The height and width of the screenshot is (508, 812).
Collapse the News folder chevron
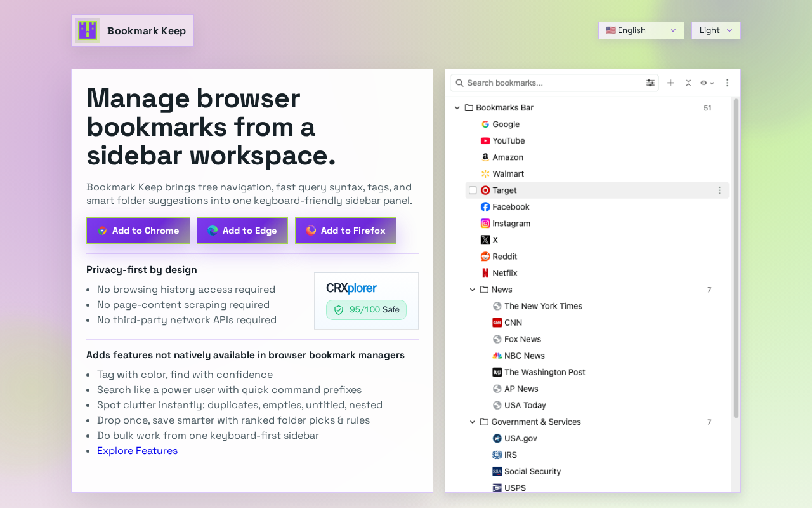[x=473, y=290]
